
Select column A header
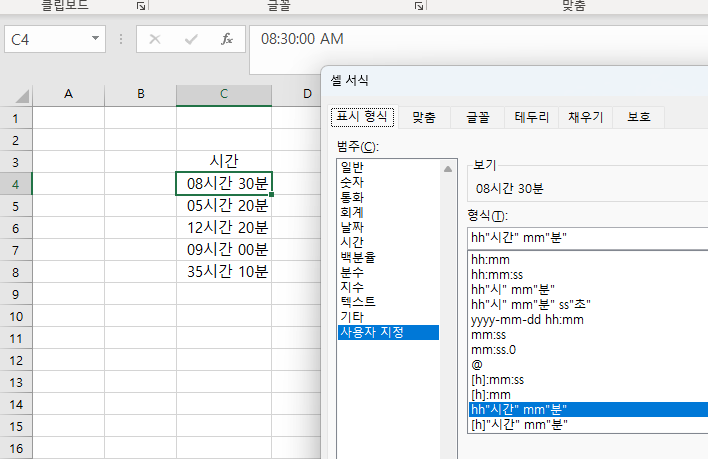tap(68, 94)
